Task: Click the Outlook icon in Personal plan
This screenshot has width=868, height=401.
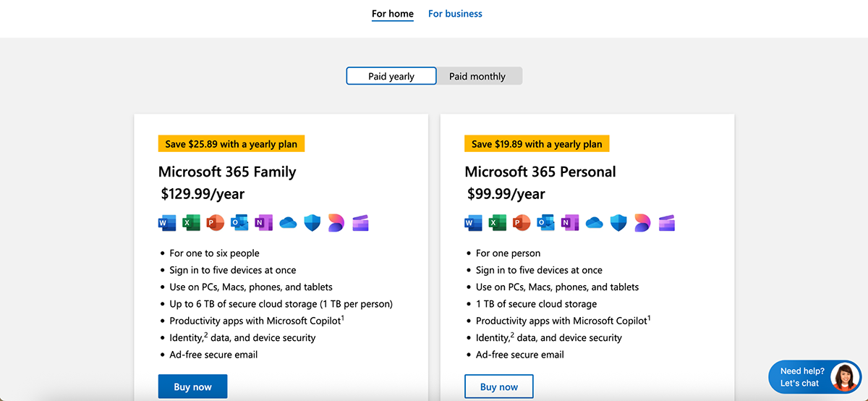Action: coord(545,223)
